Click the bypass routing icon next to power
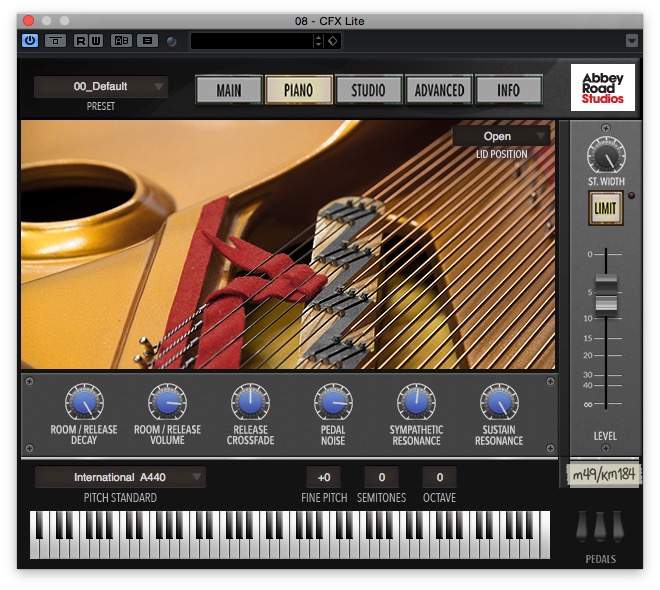 pyautogui.click(x=55, y=41)
